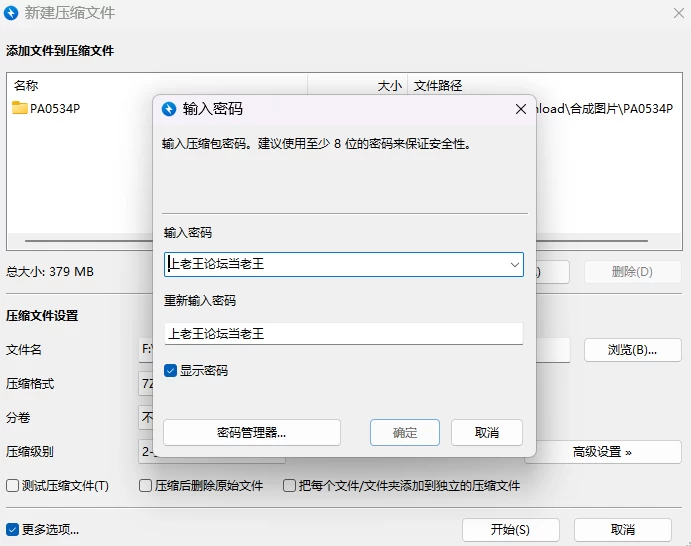This screenshot has height=546, width=691.
Task: Click 取消 in the password dialog
Action: click(487, 432)
